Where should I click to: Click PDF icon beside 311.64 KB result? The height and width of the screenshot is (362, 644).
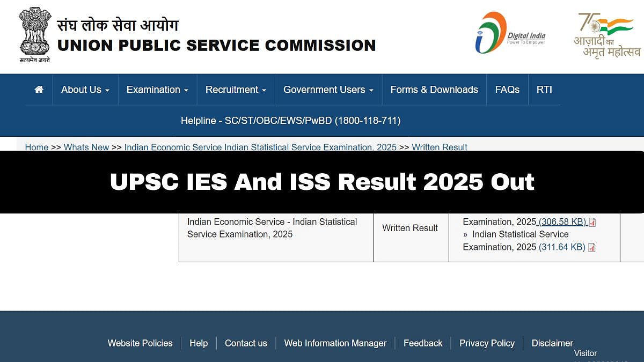point(592,247)
